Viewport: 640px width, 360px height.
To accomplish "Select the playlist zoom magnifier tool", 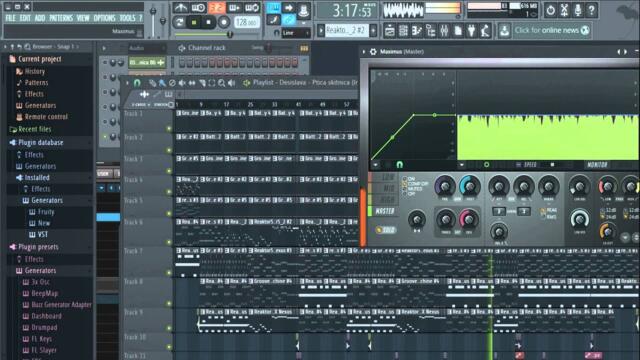I will coord(222,83).
